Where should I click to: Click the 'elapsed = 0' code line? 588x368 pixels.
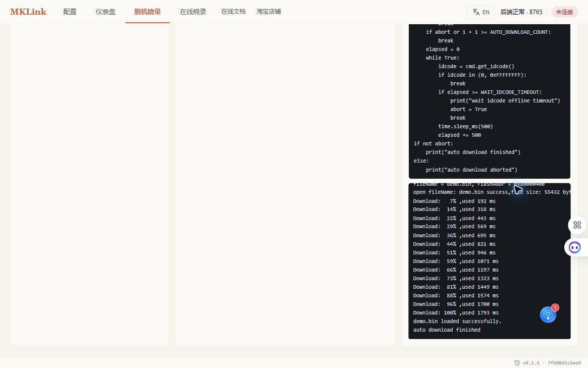443,49
